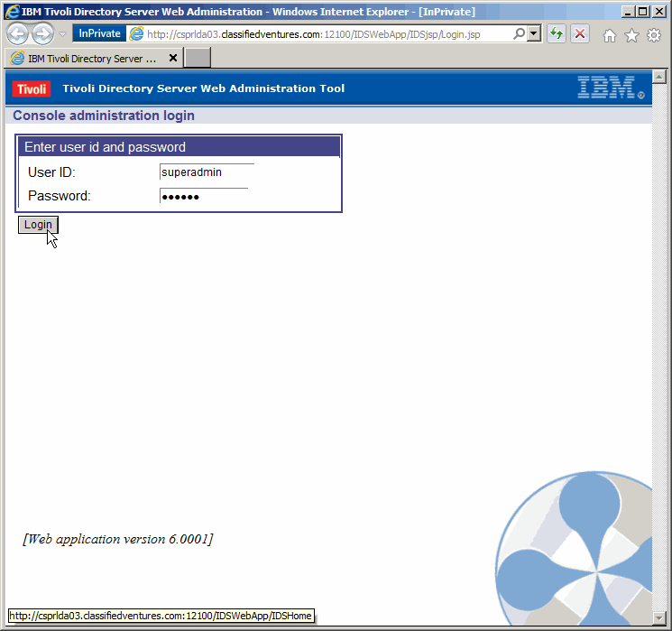Open the Tools gear menu
672x631 pixels.
click(x=654, y=35)
